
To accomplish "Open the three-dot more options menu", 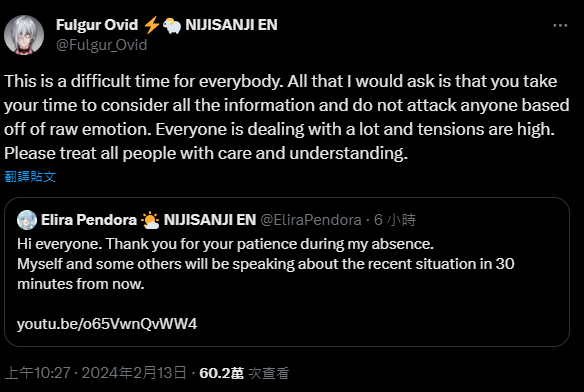I will coord(560,25).
